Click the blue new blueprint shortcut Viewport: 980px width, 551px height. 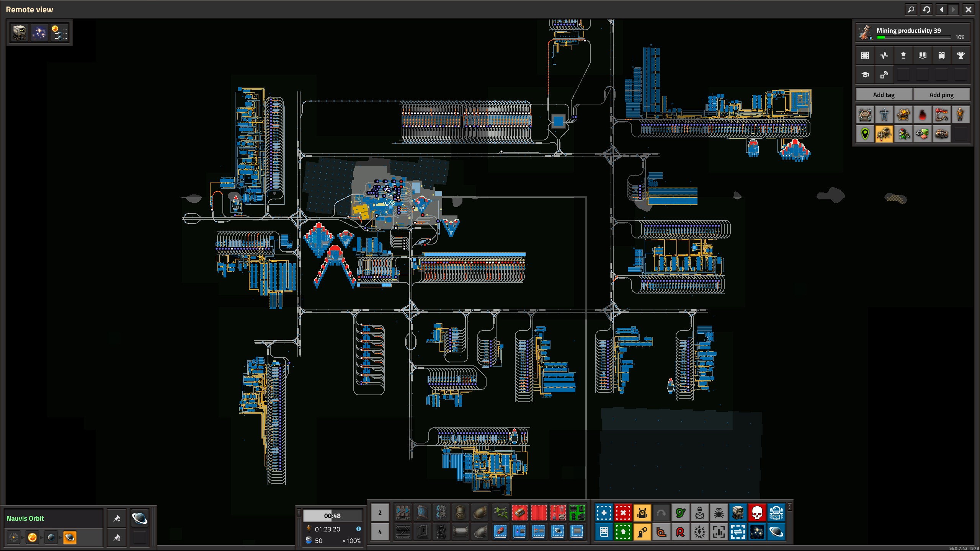point(604,513)
